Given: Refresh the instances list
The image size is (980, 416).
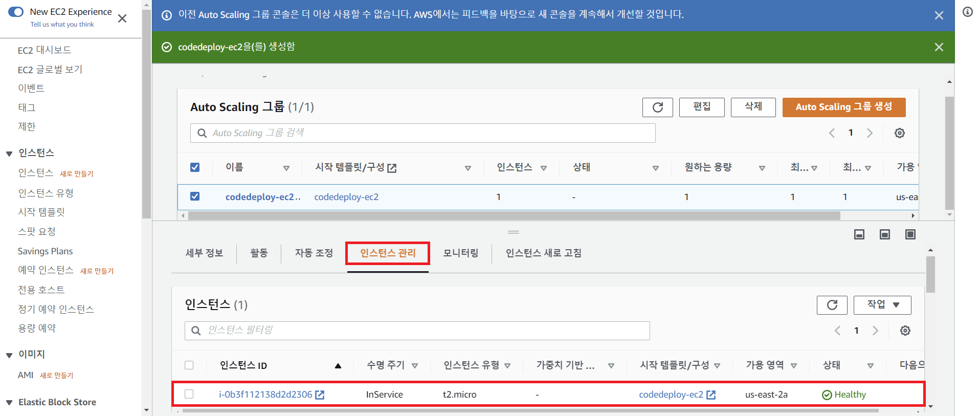Looking at the screenshot, I should (x=832, y=305).
